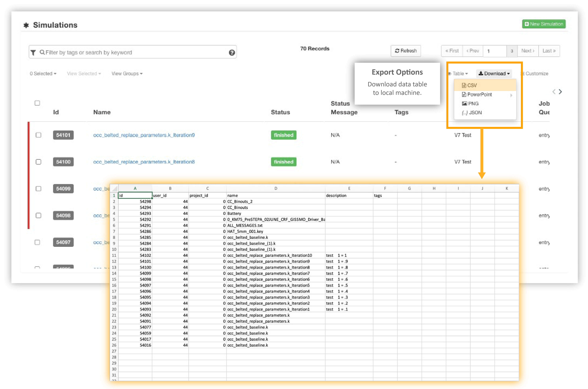Choose CSV from the Download menu
This screenshot has width=588, height=389.
(485, 85)
